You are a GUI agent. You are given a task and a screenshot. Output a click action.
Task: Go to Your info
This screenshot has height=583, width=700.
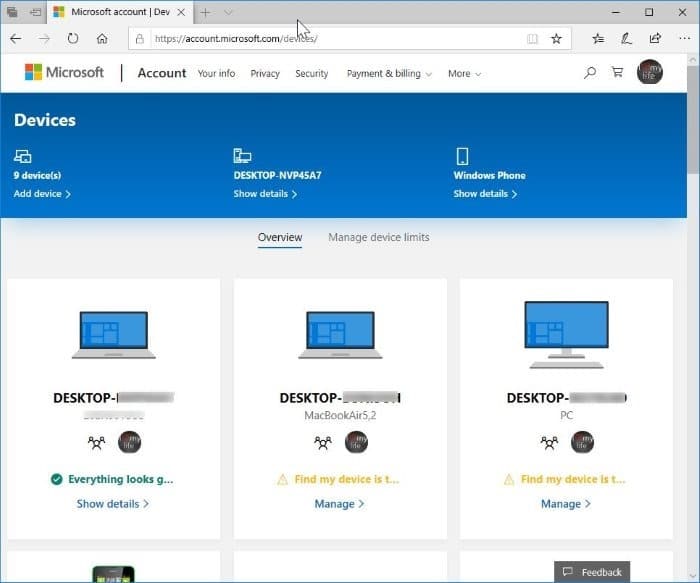click(217, 73)
